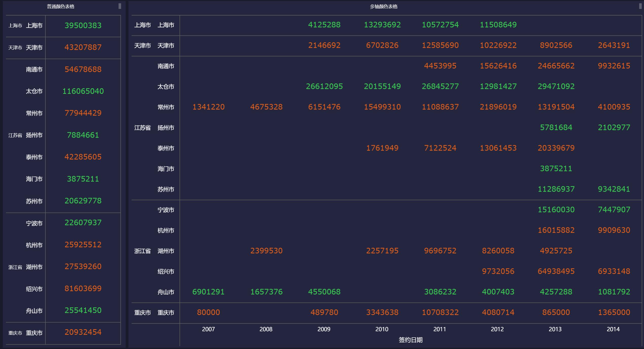Click the handle icon on 多轴颜色表格 panel
Viewport: 644px width, 349px height.
tap(641, 6)
